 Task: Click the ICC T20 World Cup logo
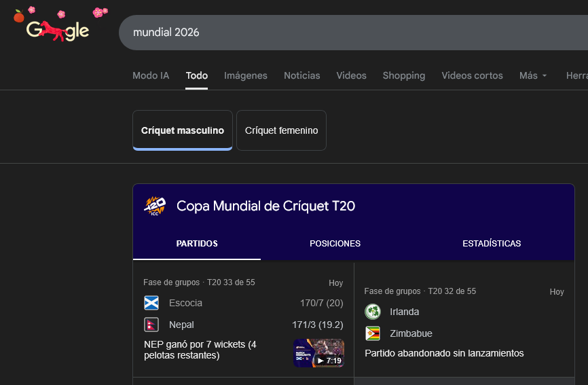point(155,206)
